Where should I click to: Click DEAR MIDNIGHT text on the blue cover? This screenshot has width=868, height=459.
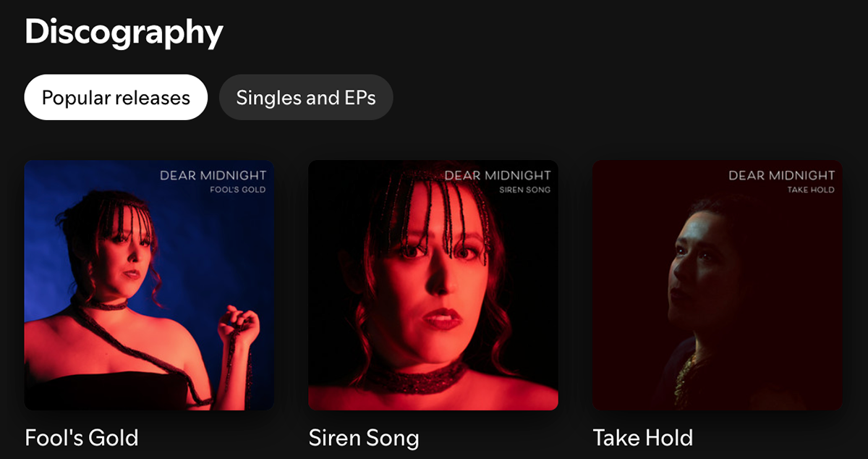pos(213,175)
